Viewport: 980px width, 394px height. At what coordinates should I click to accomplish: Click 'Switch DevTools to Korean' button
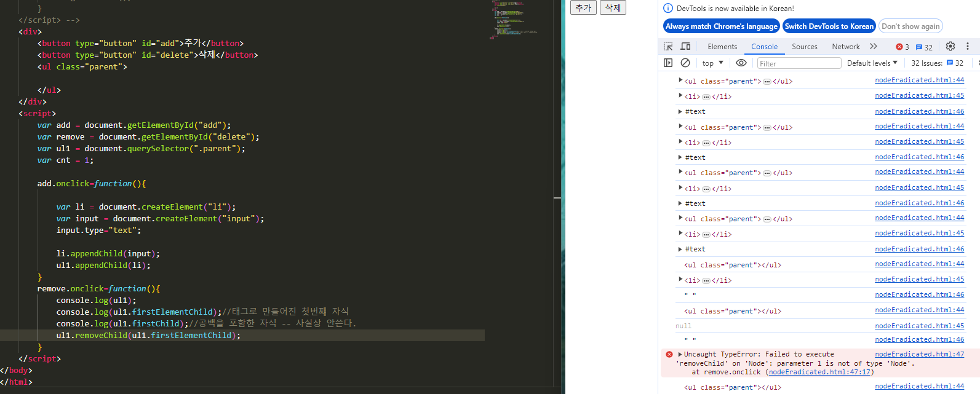tap(829, 26)
